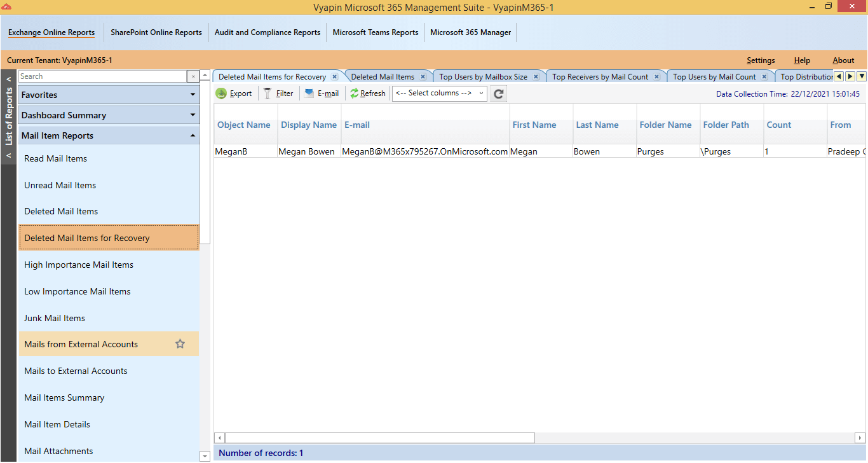This screenshot has height=463, width=868.
Task: Close the Deleted Mail Items tab
Action: click(x=423, y=77)
